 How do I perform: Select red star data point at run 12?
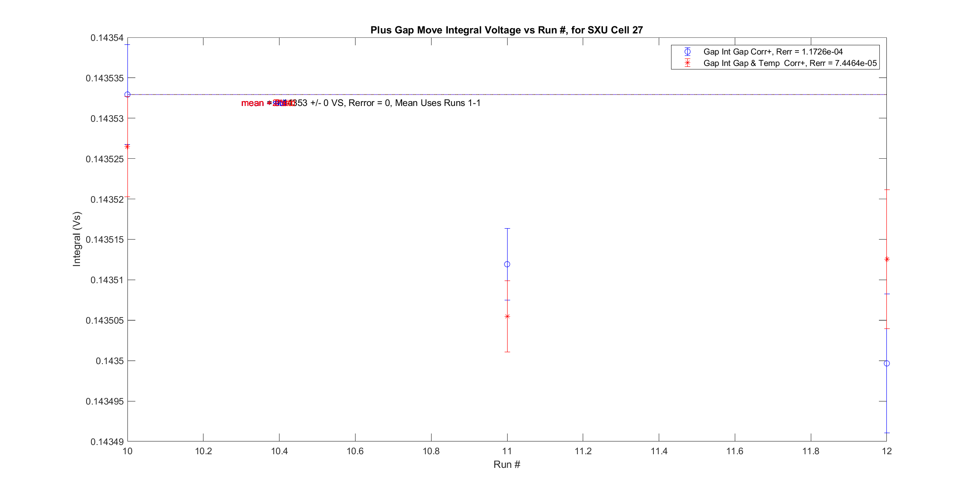[887, 259]
